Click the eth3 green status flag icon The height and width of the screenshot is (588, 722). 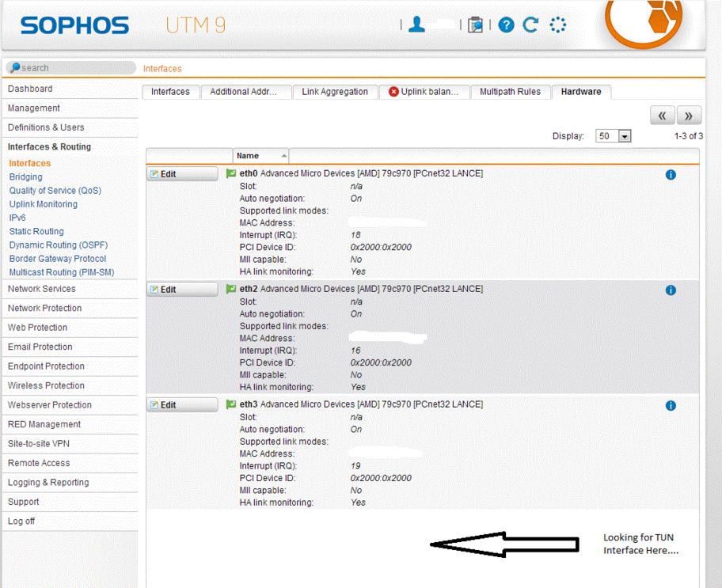coord(231,404)
